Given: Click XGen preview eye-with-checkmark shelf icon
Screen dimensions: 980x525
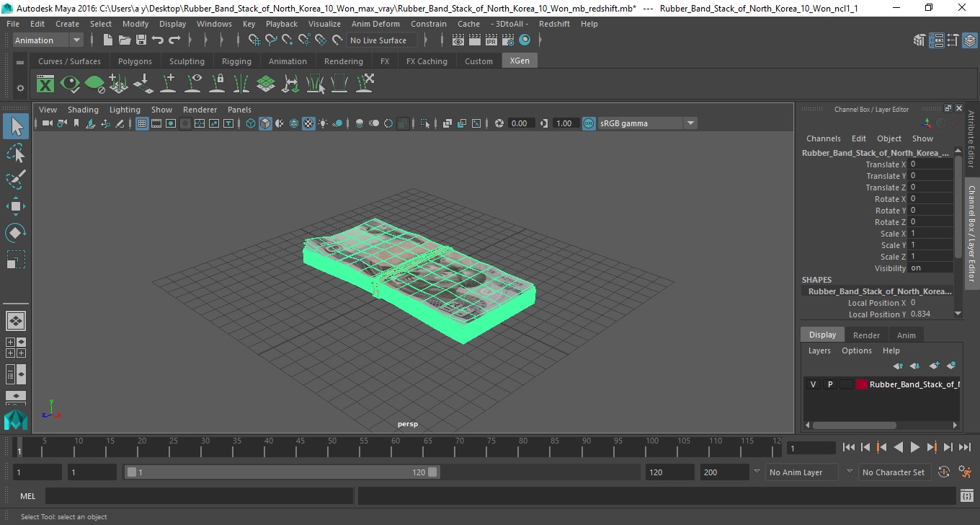Looking at the screenshot, I should [x=70, y=84].
